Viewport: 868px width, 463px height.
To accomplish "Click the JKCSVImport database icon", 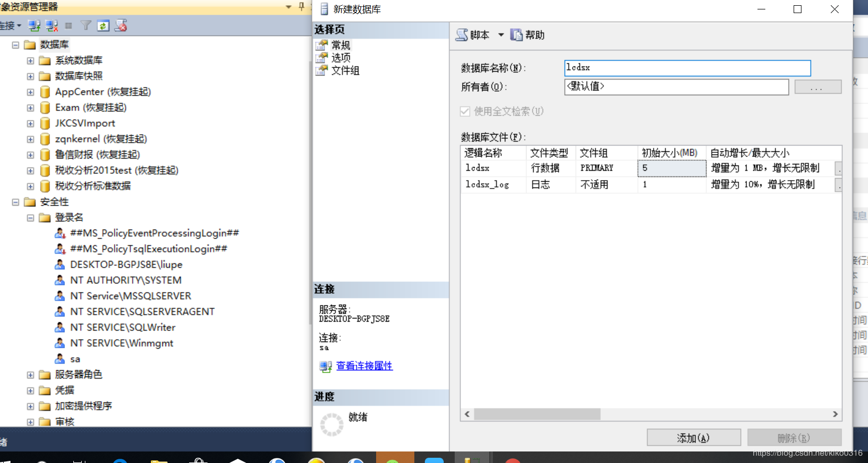I will click(x=45, y=124).
